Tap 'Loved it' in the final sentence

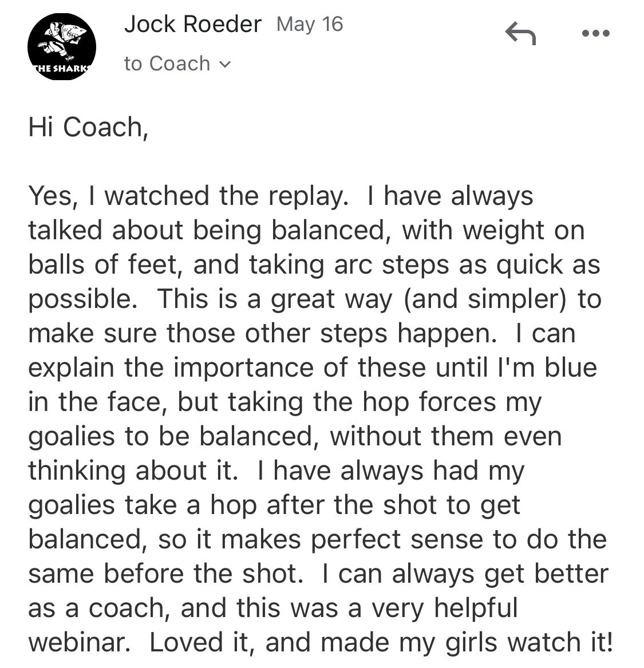[202, 642]
